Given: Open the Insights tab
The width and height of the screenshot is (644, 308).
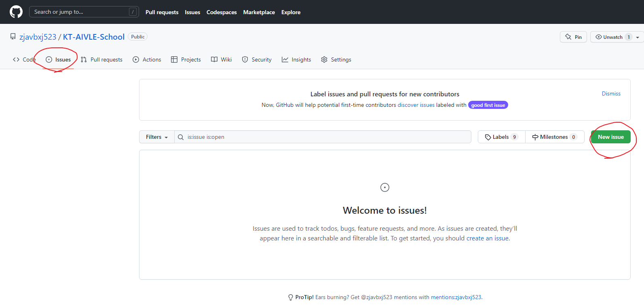Looking at the screenshot, I should click(x=296, y=59).
